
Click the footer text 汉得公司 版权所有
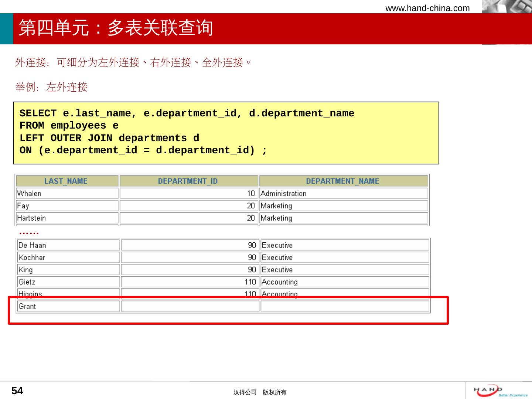point(260,392)
